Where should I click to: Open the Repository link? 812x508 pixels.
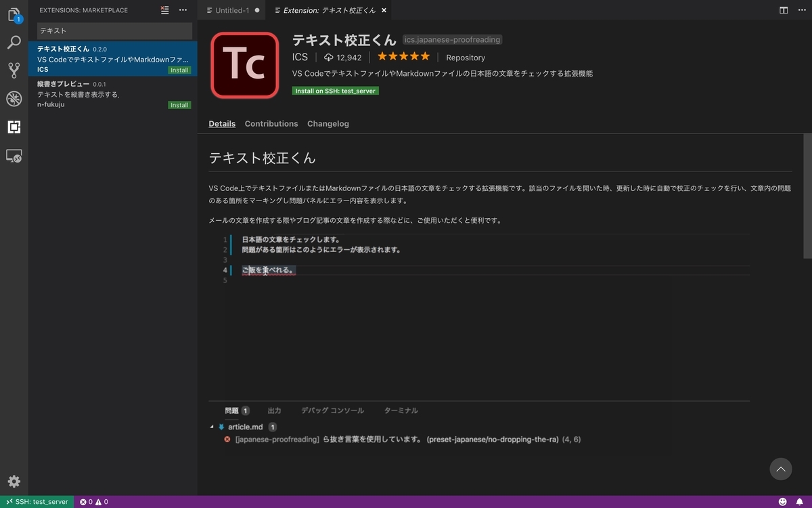click(x=466, y=58)
